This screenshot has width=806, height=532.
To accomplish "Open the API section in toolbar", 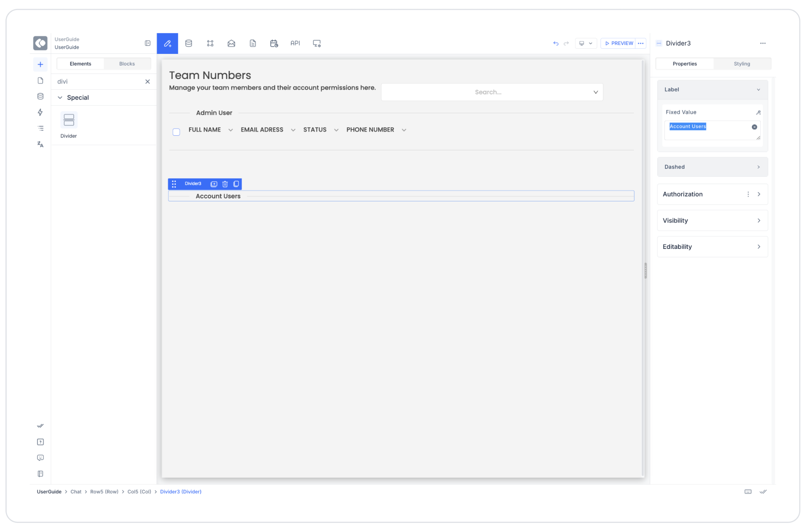I will [295, 43].
